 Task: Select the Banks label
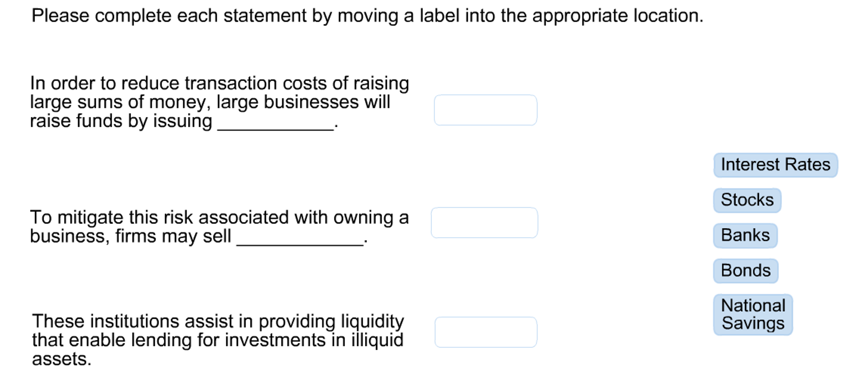[x=745, y=235]
